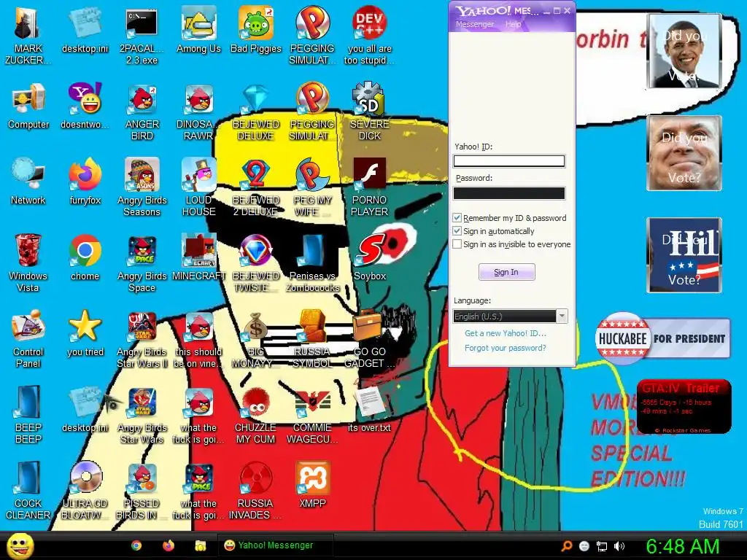747x560 pixels.
Task: Launch the Soybox icon
Action: pos(370,257)
